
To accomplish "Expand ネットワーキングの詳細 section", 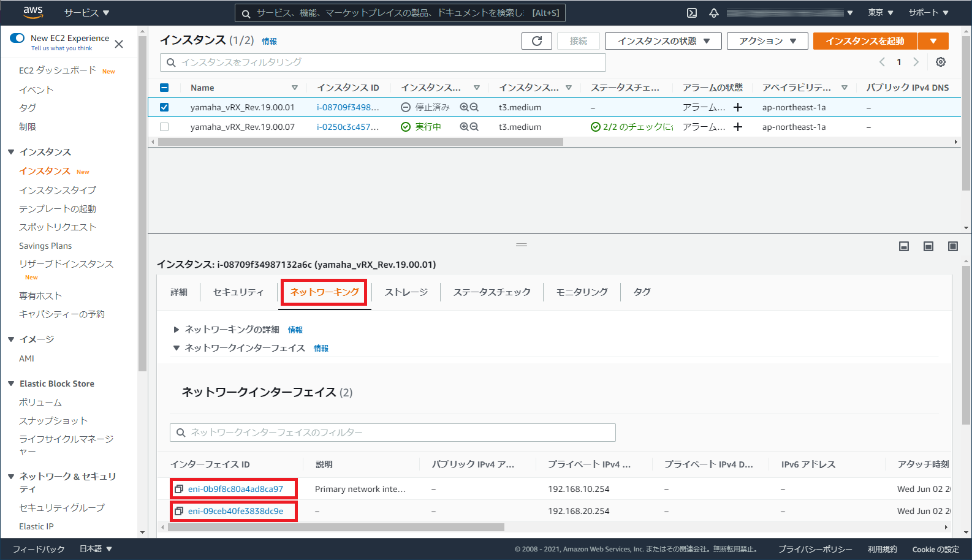I will coord(177,330).
